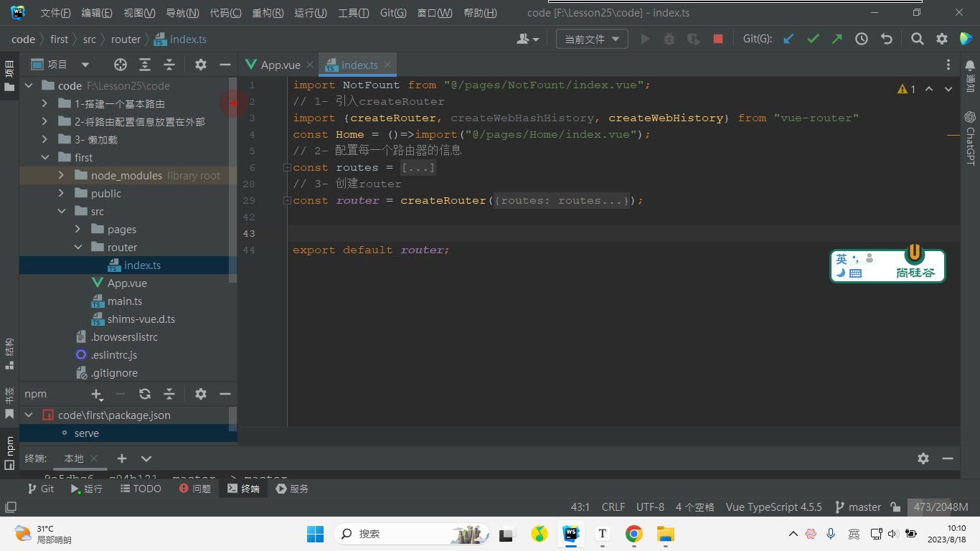Click the Git tool window button
Image resolution: width=980 pixels, height=551 pixels.
tap(40, 489)
